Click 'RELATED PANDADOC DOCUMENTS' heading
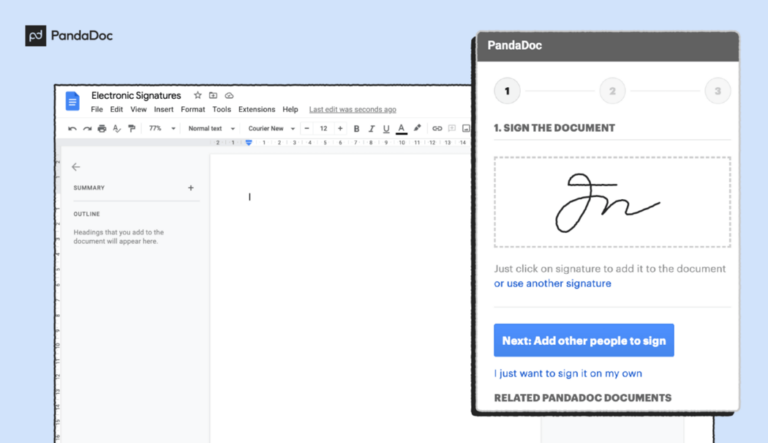This screenshot has height=443, width=768. click(583, 398)
